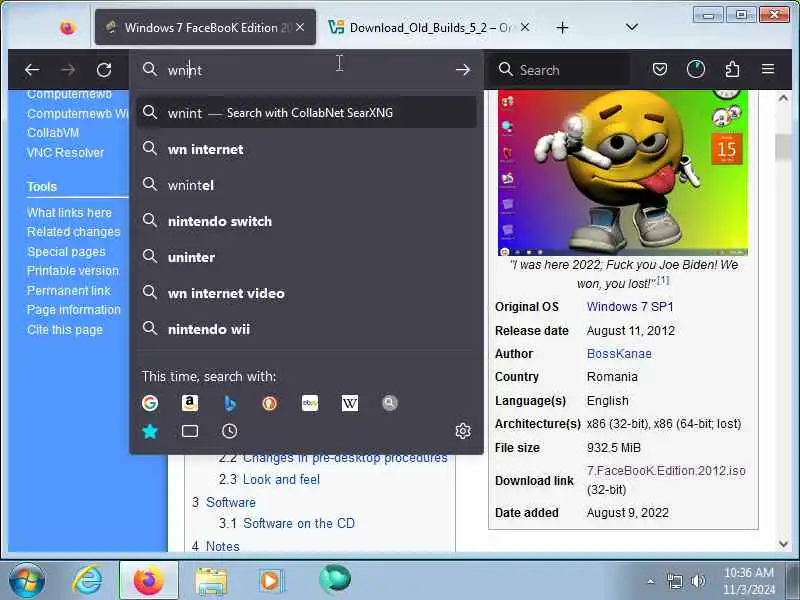Open the 7.FaceBooK.Edition.2012.iso download link

point(666,470)
